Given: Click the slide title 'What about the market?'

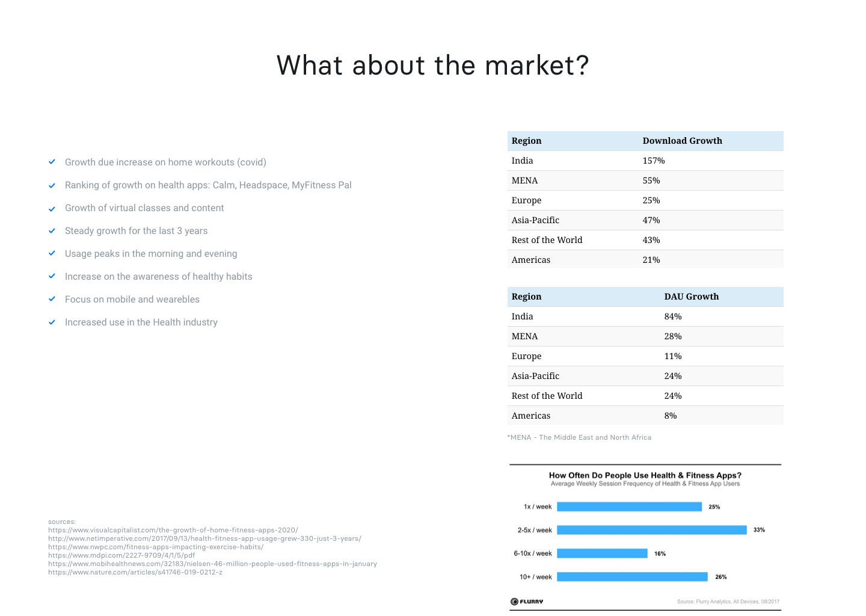Looking at the screenshot, I should click(432, 65).
